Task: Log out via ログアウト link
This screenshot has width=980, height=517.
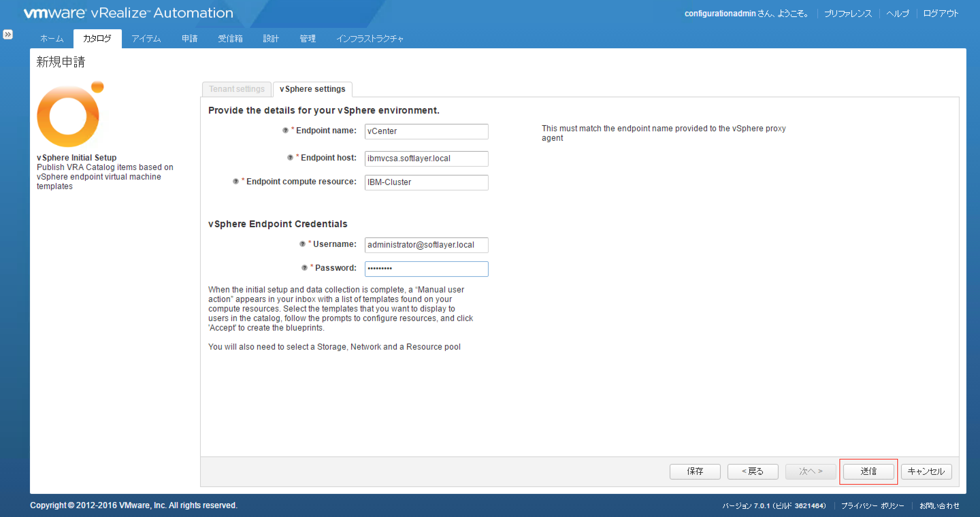Action: point(941,14)
